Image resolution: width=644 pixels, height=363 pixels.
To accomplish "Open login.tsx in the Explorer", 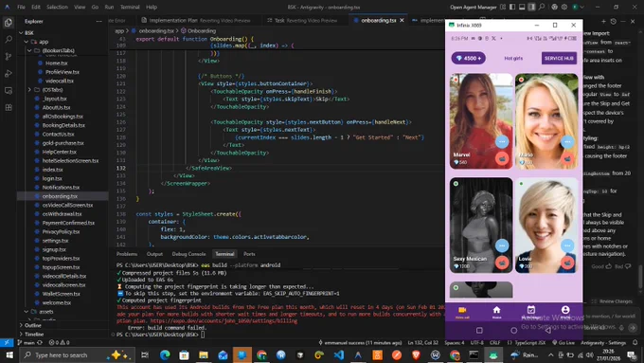I will [52, 178].
